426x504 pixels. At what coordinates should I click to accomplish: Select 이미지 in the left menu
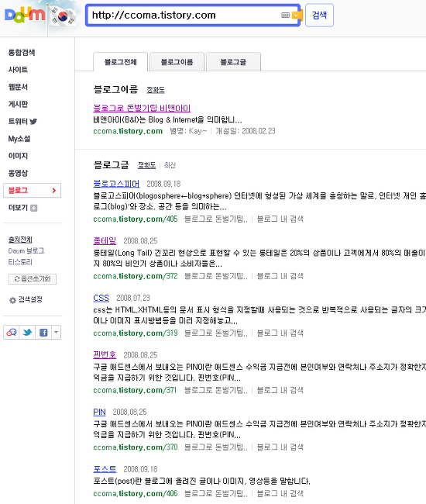pyautogui.click(x=18, y=156)
